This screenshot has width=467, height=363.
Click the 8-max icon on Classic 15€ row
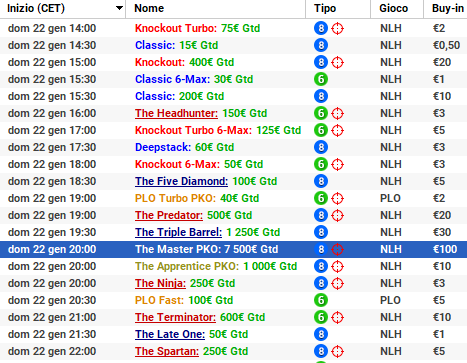321,45
